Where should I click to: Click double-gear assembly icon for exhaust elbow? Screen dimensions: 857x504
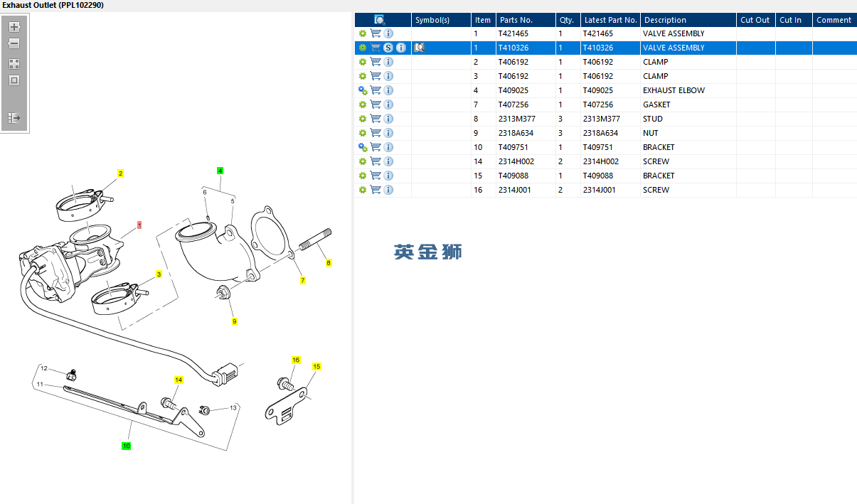click(x=363, y=90)
